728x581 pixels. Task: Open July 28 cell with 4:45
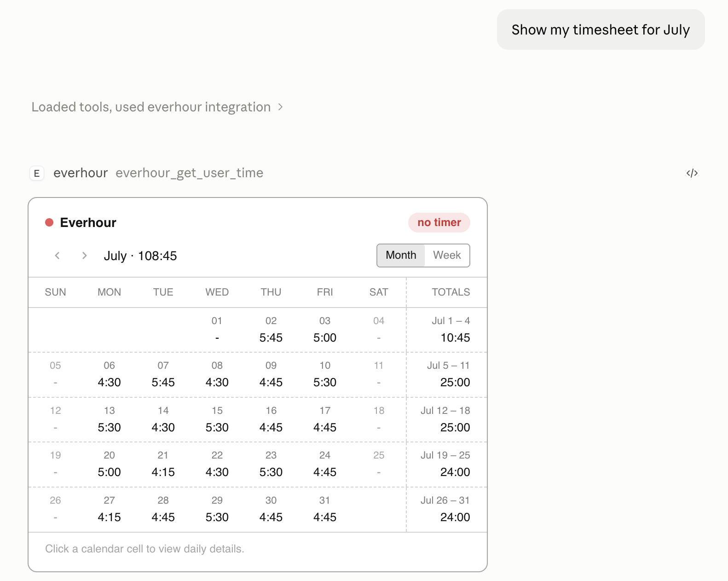click(163, 509)
